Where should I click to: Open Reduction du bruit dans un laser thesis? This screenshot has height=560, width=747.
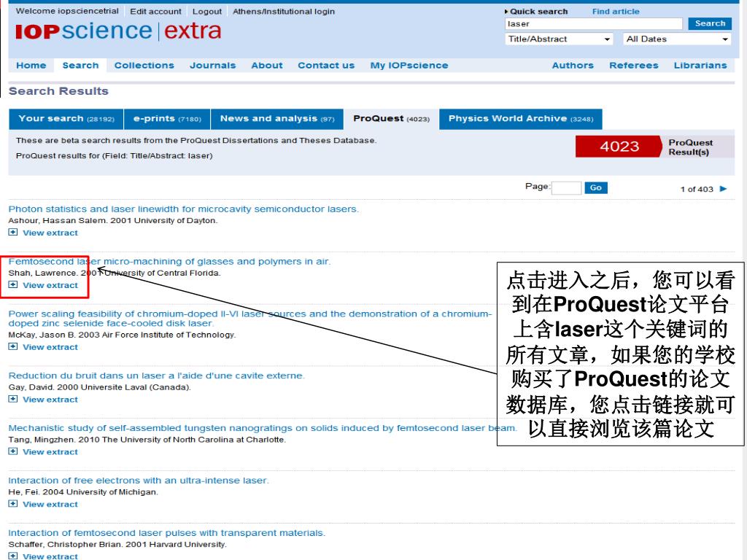click(x=156, y=376)
